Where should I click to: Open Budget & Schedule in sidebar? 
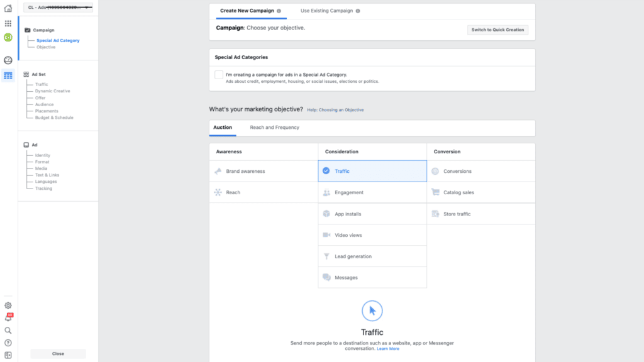click(x=54, y=118)
